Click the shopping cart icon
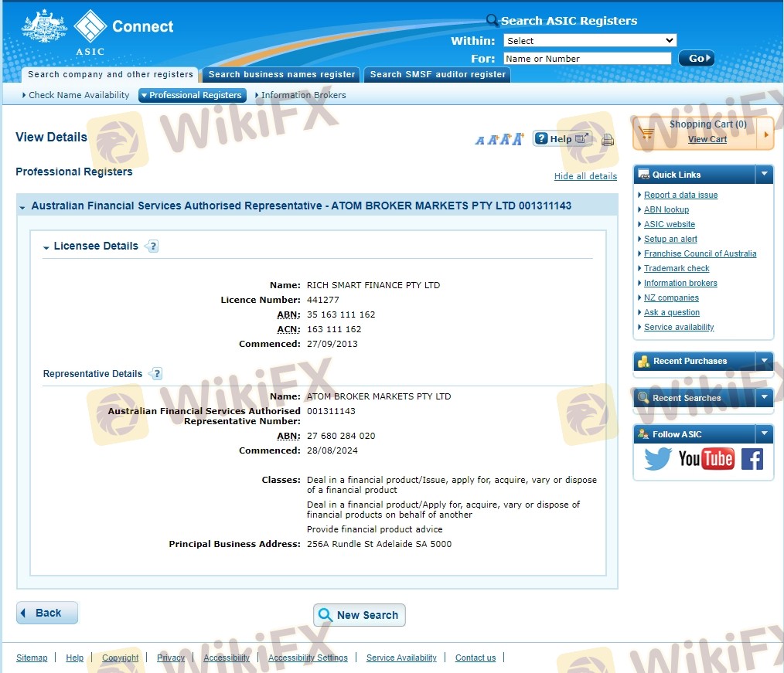The image size is (784, 673). [x=647, y=134]
